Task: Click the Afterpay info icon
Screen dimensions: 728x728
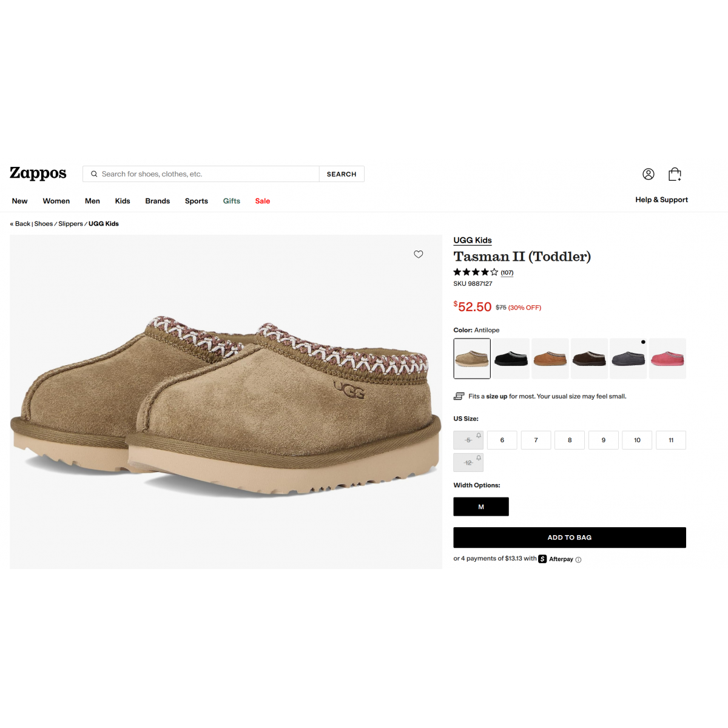Action: [x=578, y=559]
